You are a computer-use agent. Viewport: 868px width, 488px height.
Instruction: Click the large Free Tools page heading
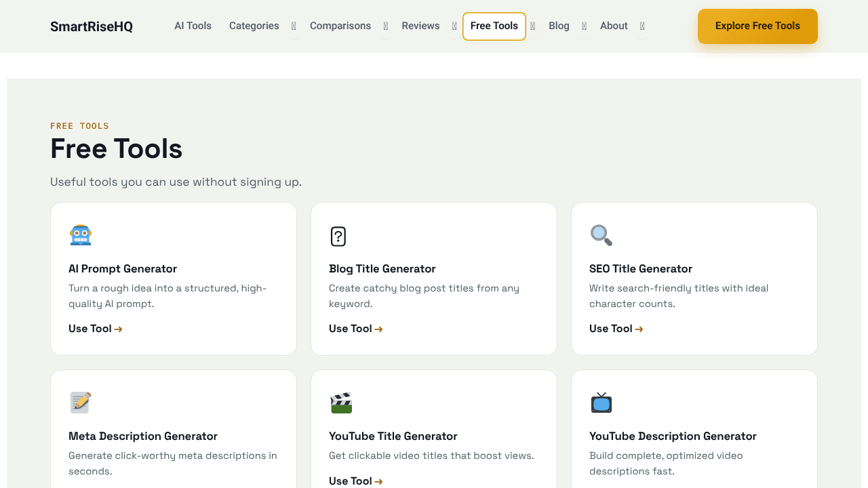(117, 148)
